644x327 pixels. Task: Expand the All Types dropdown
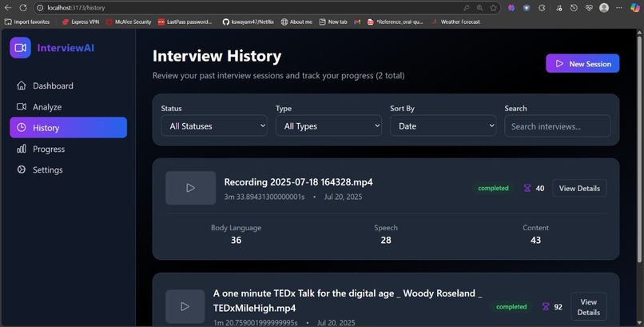click(x=328, y=126)
